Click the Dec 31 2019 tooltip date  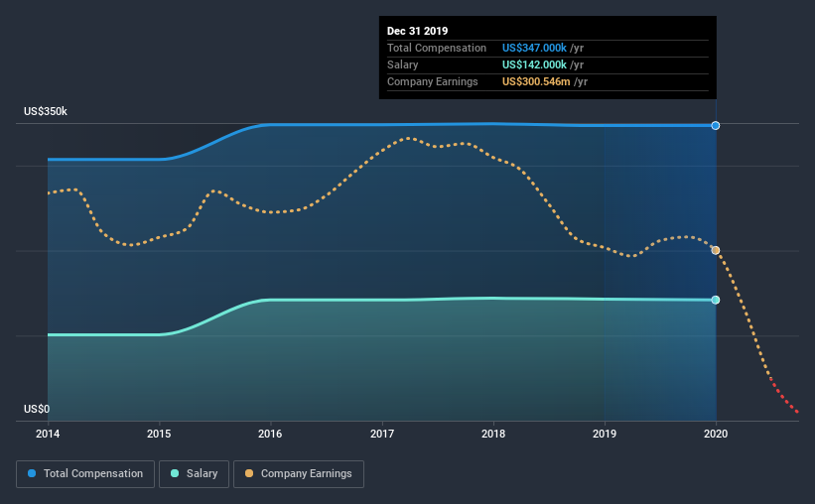pos(417,31)
